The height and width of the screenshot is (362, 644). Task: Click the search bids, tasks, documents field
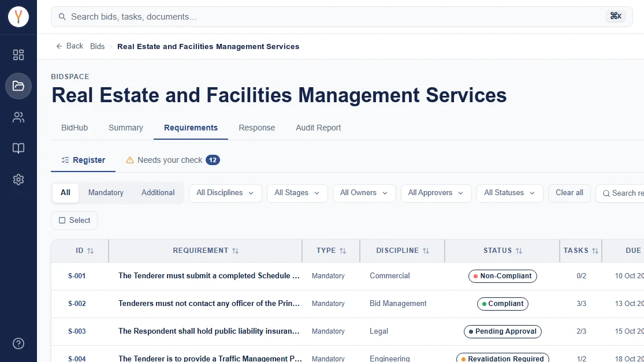coord(342,17)
